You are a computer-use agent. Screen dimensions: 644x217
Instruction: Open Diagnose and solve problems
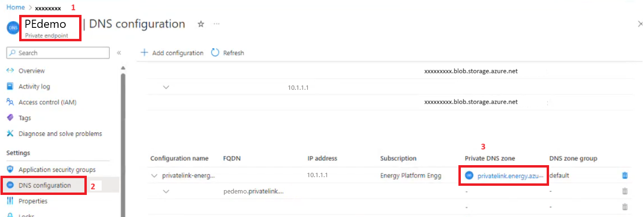[60, 134]
